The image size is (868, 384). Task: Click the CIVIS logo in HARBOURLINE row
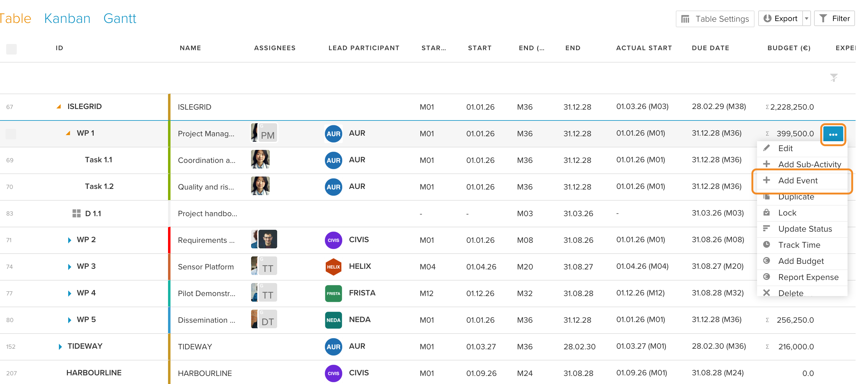pos(333,373)
